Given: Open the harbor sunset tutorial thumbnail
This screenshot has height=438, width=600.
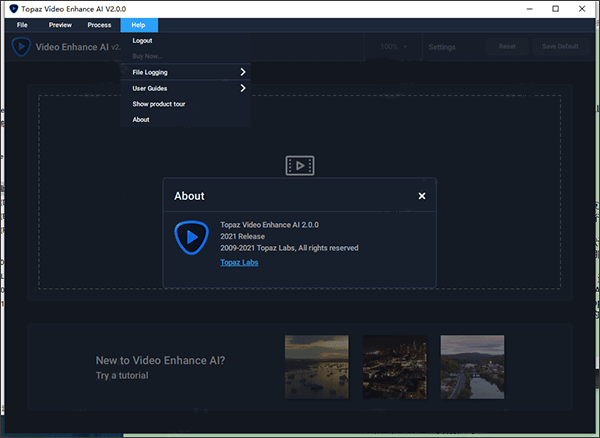Looking at the screenshot, I should 317,367.
